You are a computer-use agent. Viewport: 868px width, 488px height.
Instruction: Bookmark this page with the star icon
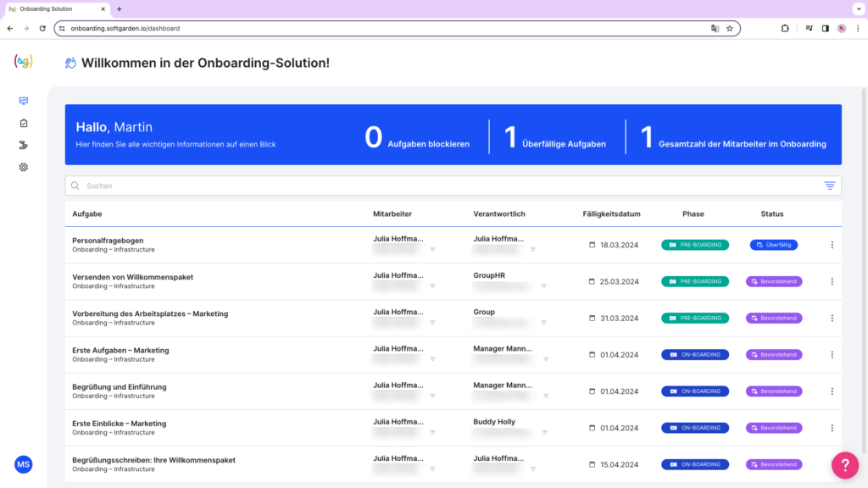point(729,28)
